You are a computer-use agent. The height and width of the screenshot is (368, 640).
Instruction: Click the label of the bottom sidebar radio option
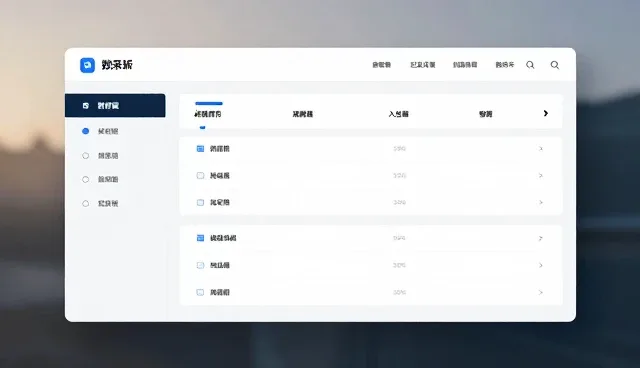click(x=108, y=203)
